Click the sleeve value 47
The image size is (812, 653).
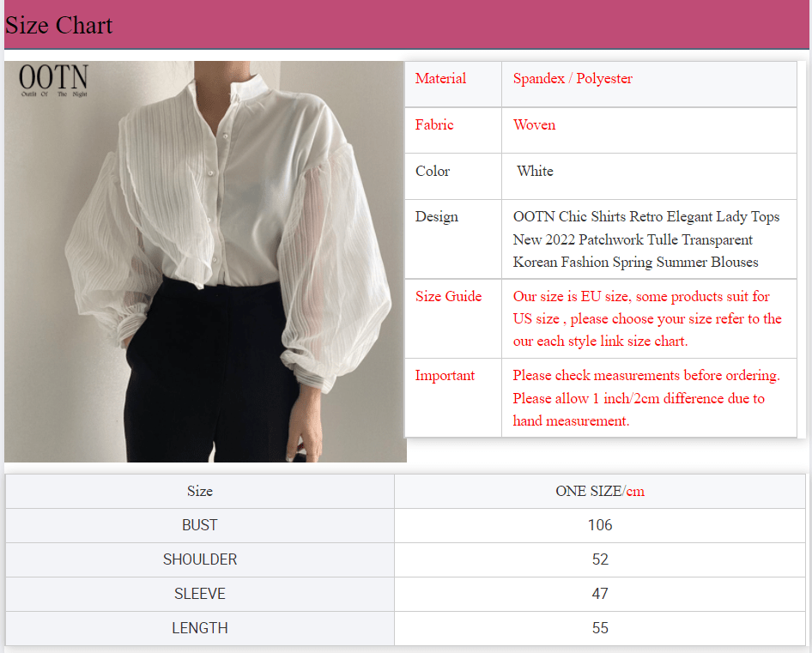click(x=600, y=594)
